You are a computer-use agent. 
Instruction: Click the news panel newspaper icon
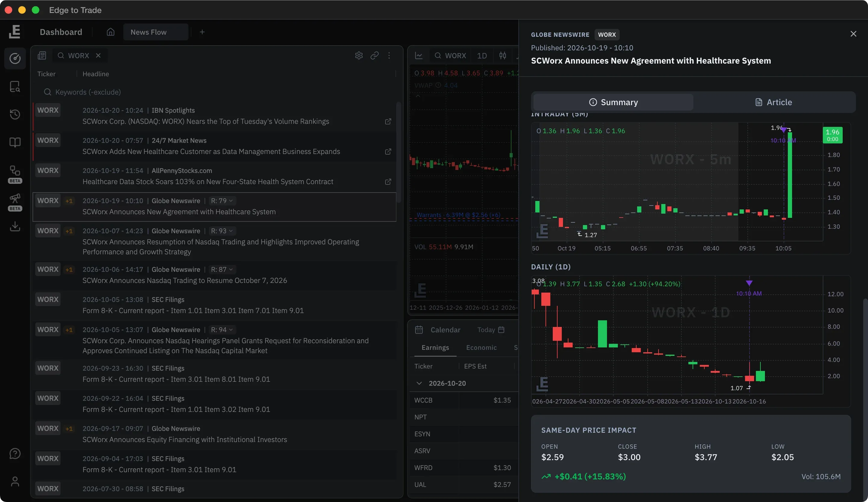tap(42, 55)
